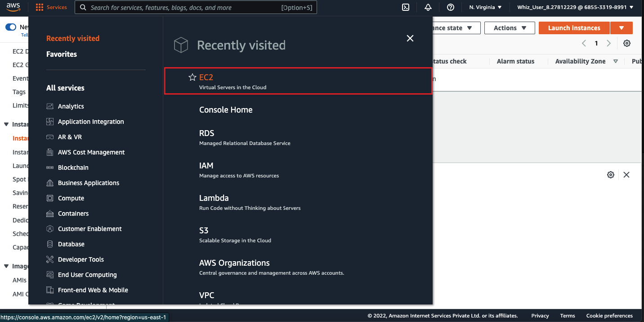Image resolution: width=644 pixels, height=322 pixels.
Task: Click the Analytics category icon
Action: [50, 106]
